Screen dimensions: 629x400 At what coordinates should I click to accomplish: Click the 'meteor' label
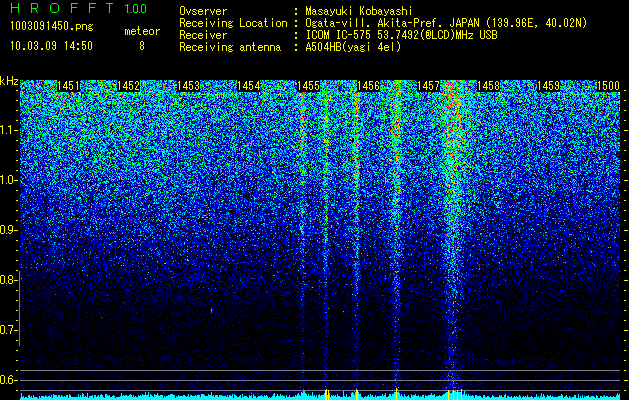point(142,31)
